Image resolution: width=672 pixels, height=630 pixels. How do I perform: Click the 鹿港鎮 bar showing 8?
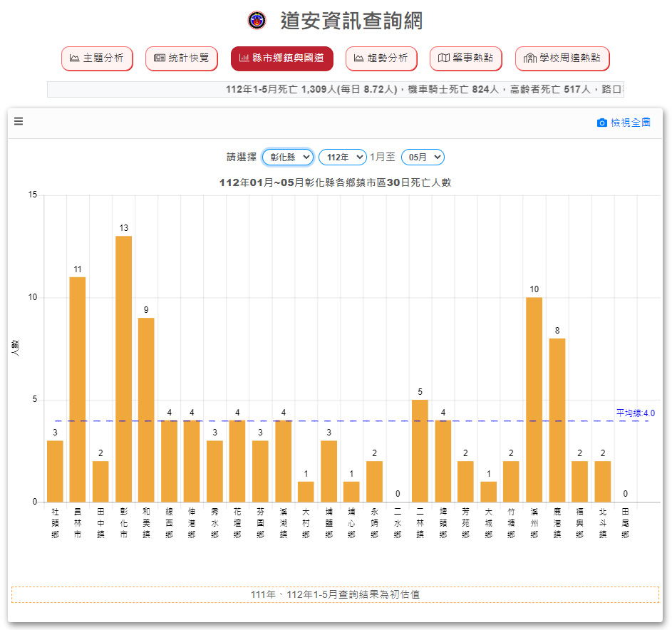[557, 420]
